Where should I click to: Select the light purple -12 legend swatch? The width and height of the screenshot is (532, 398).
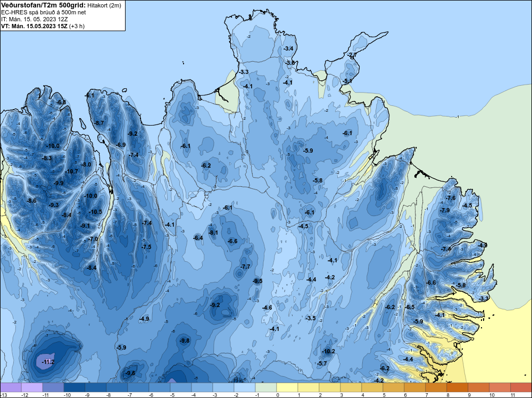(32, 388)
